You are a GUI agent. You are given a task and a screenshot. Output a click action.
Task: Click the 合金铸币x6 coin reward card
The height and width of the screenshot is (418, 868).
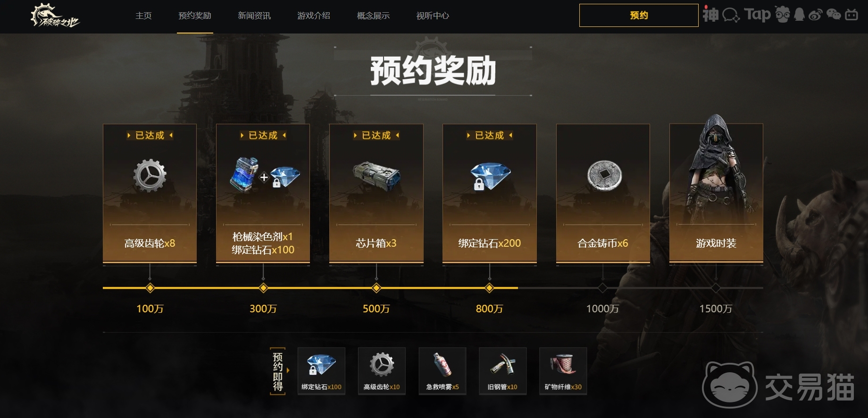coord(603,193)
